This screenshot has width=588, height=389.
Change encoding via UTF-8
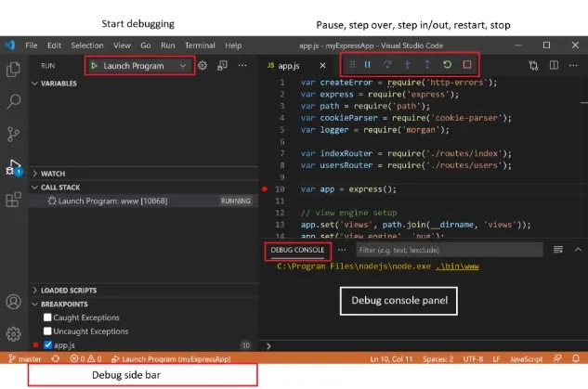coord(473,359)
